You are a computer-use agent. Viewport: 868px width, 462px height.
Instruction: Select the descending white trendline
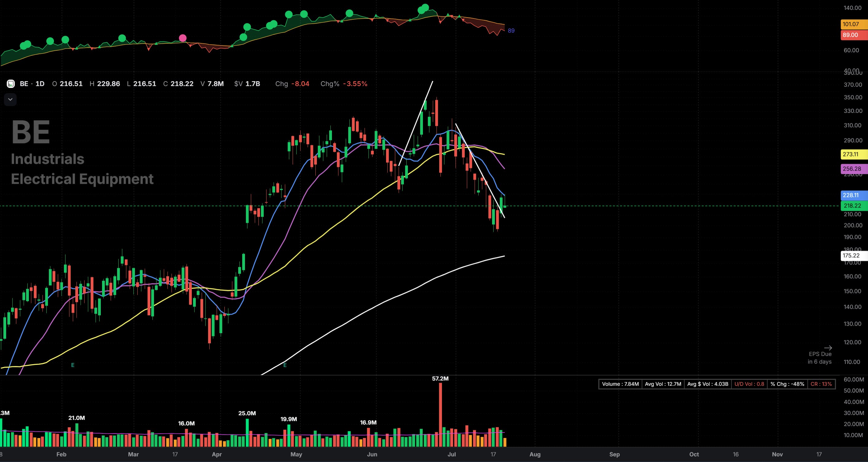tap(480, 171)
